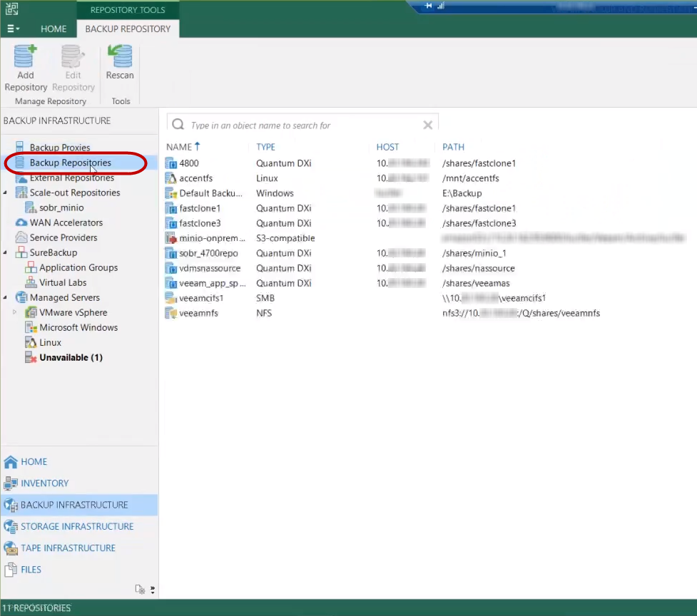Expand the VMware vSphere node

pyautogui.click(x=15, y=312)
